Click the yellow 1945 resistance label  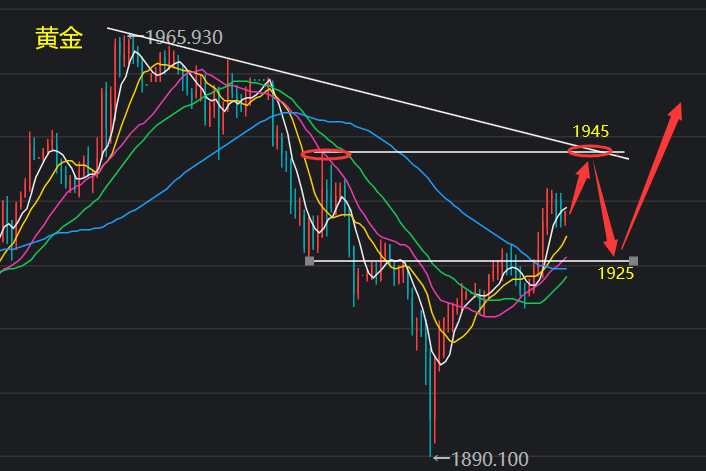coord(590,131)
